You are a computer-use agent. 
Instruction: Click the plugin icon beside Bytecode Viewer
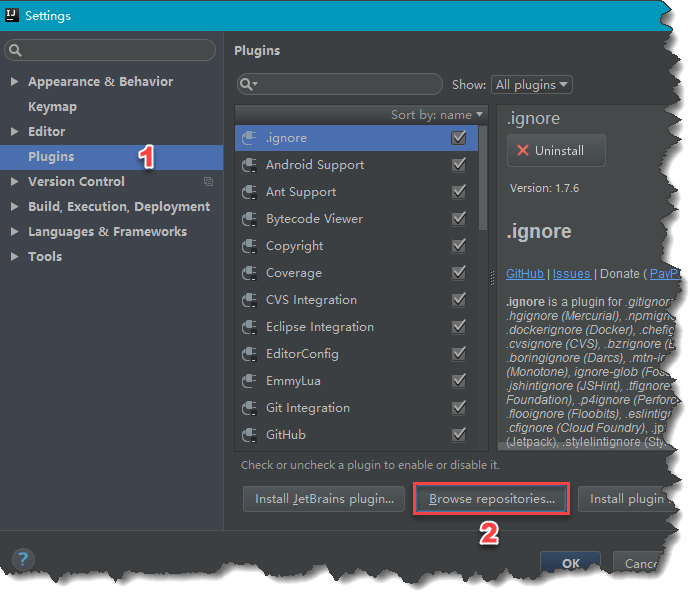tap(249, 219)
